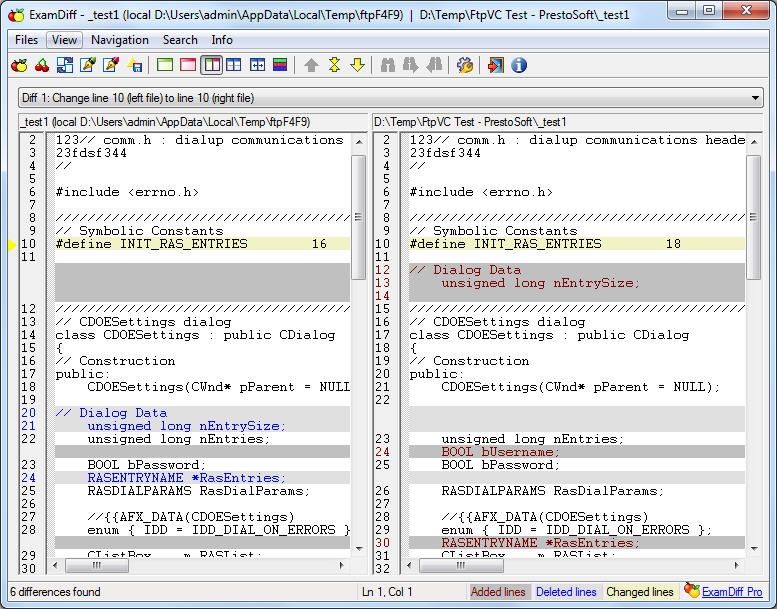Click the Exit door icon
The height and width of the screenshot is (609, 777).
[x=496, y=65]
